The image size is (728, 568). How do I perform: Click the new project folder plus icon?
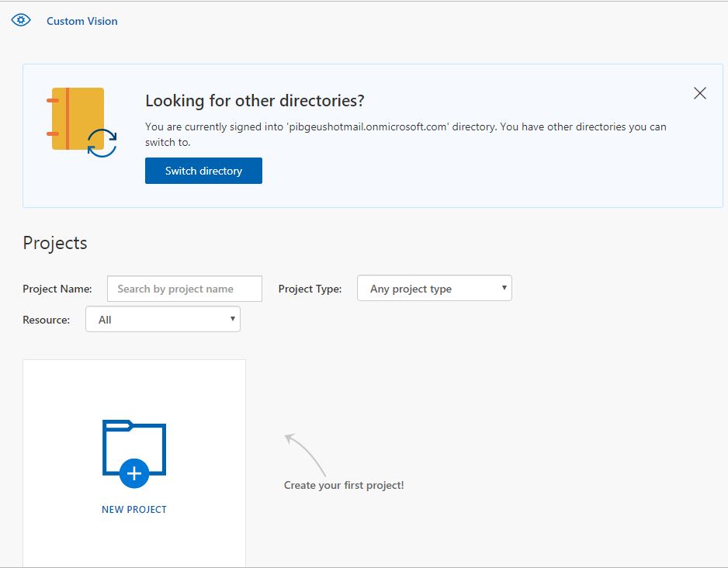click(133, 454)
